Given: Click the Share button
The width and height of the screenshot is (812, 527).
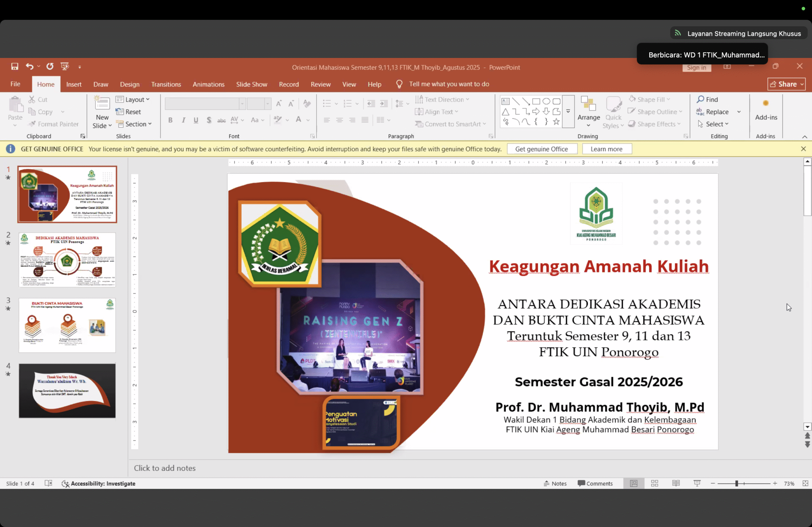Looking at the screenshot, I should click(787, 84).
